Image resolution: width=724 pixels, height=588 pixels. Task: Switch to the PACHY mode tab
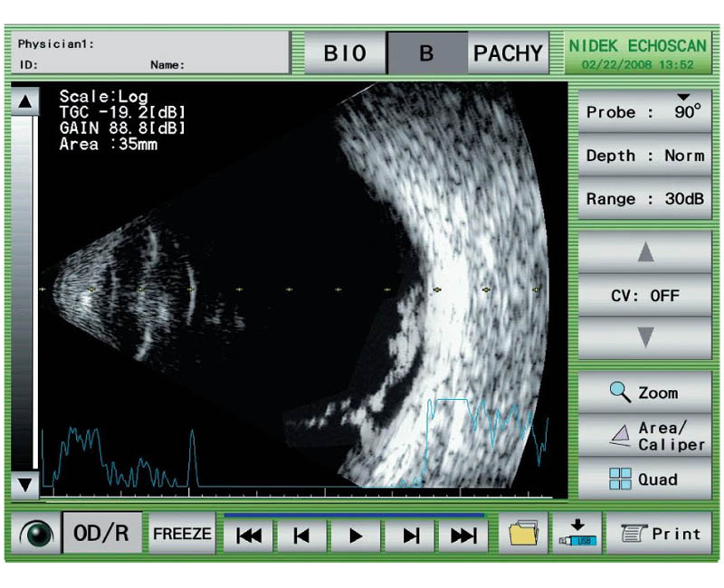pos(509,53)
